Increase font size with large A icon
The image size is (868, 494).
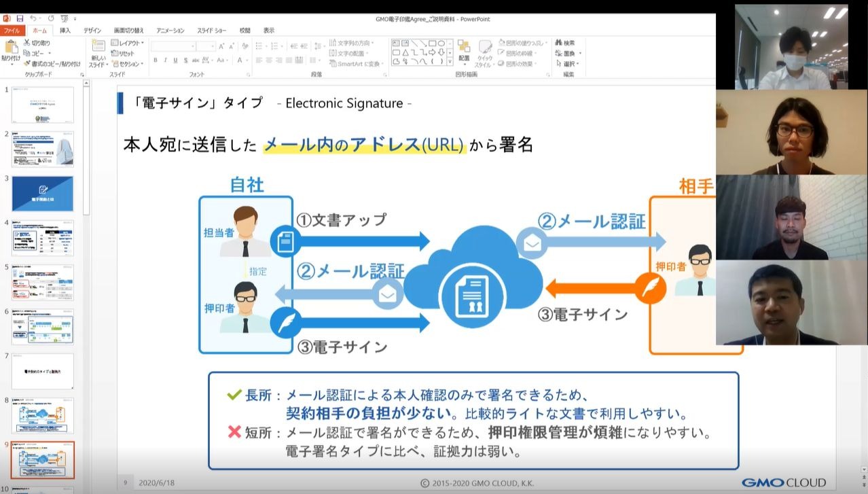click(x=222, y=46)
